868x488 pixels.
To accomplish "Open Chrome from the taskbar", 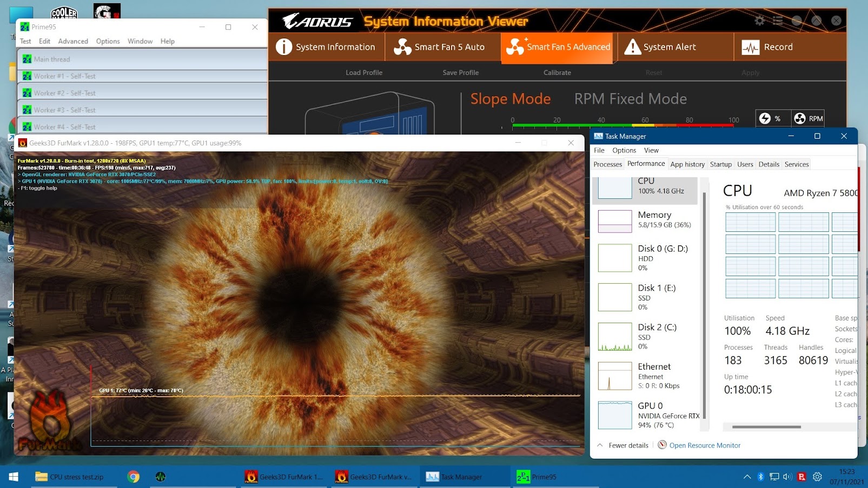I will [x=133, y=477].
